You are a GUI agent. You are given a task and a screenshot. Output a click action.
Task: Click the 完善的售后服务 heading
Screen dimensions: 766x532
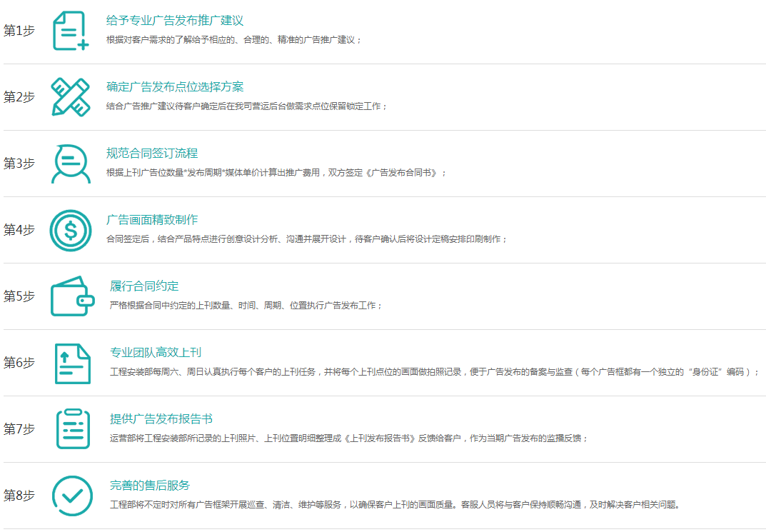click(150, 486)
